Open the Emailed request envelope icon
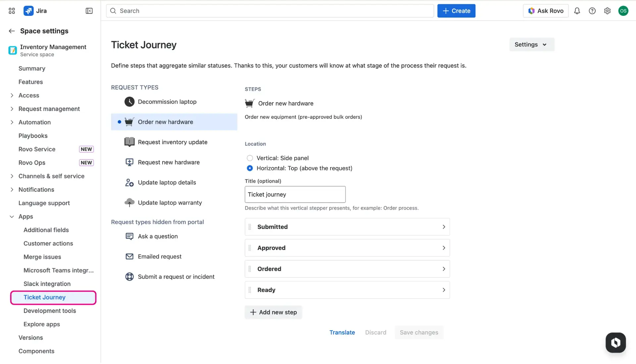 [129, 256]
